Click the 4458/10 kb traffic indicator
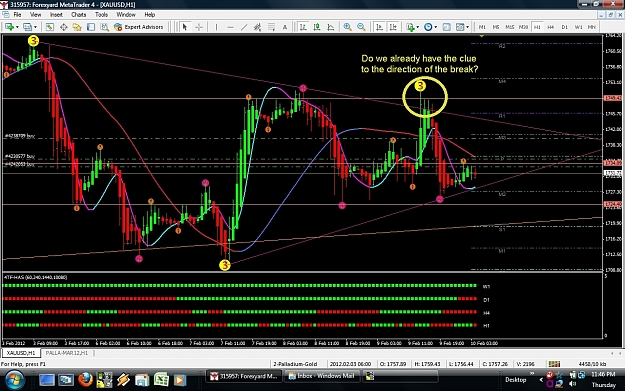Viewport: 625px width, 391px height. (x=592, y=364)
